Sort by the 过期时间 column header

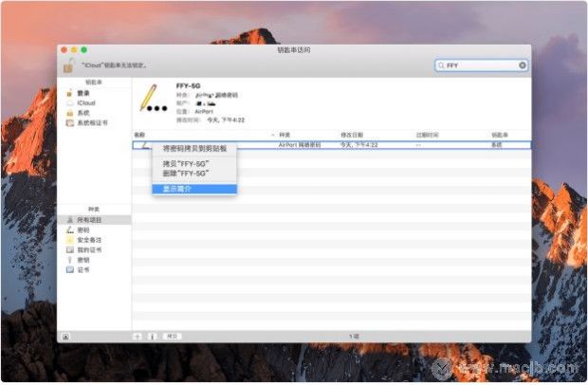[x=427, y=135]
